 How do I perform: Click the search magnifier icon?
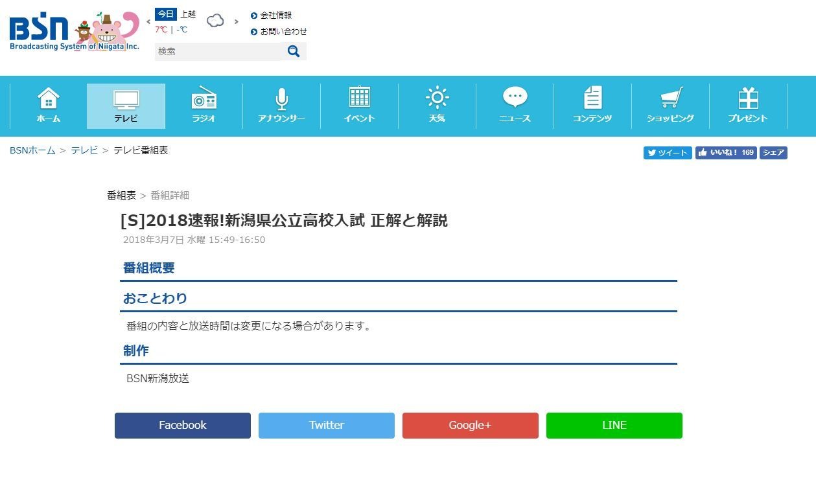click(x=294, y=51)
